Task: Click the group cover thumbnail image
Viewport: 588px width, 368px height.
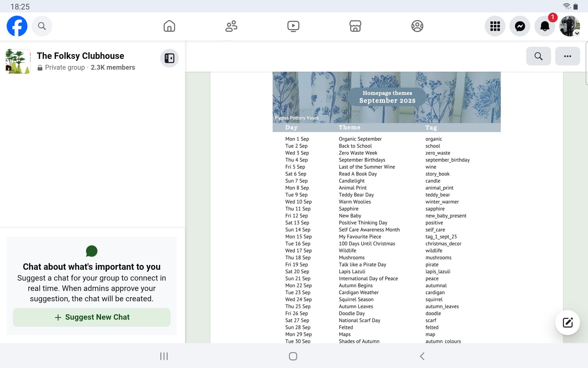Action: point(18,61)
